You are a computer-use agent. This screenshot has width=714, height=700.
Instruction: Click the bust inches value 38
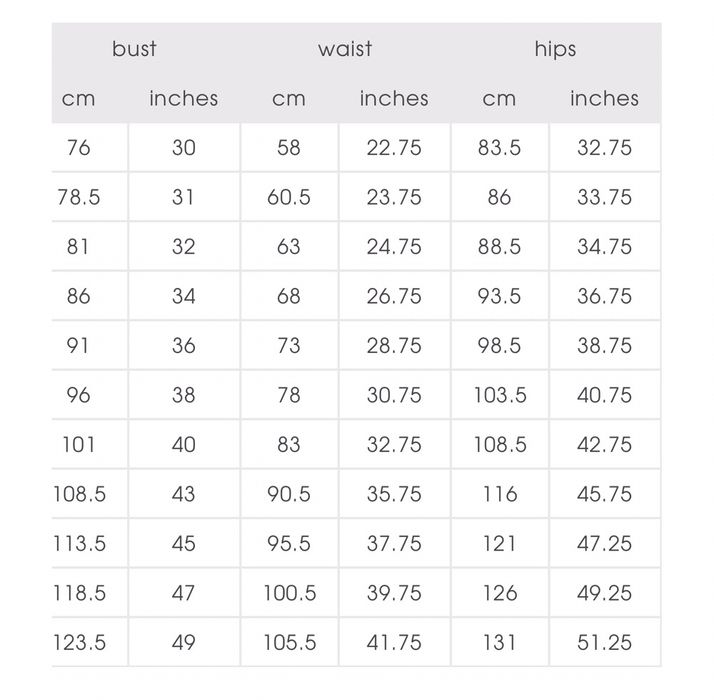(183, 395)
